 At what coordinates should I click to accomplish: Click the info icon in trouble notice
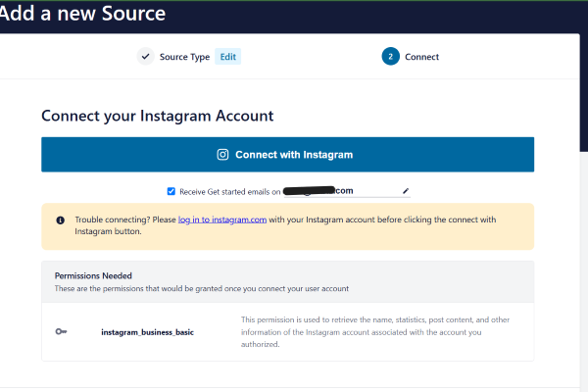60,220
